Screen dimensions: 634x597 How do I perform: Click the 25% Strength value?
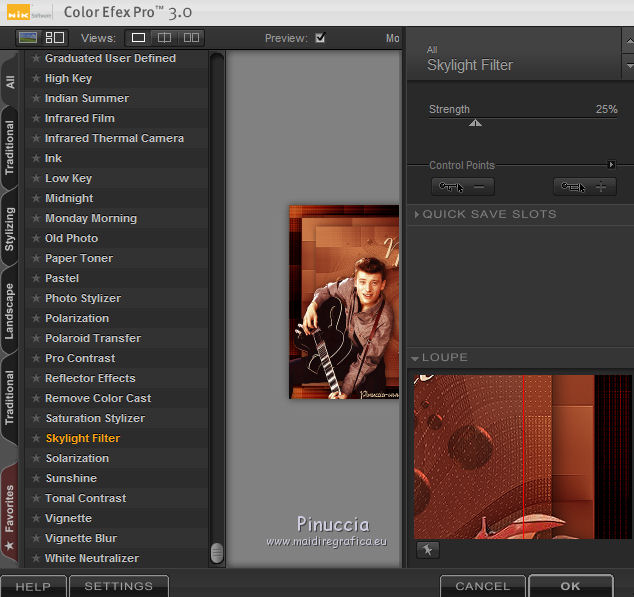(607, 109)
